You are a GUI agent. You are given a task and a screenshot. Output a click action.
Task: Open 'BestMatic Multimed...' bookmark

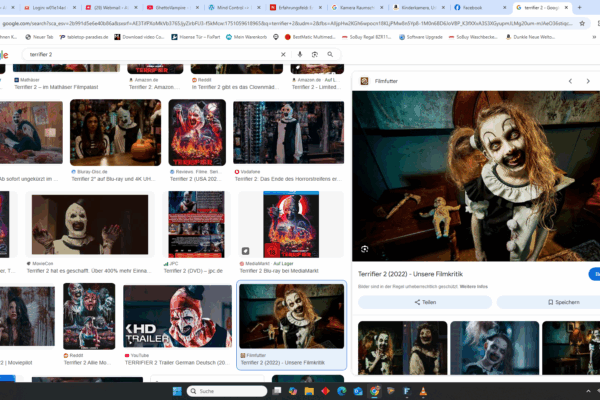point(310,37)
